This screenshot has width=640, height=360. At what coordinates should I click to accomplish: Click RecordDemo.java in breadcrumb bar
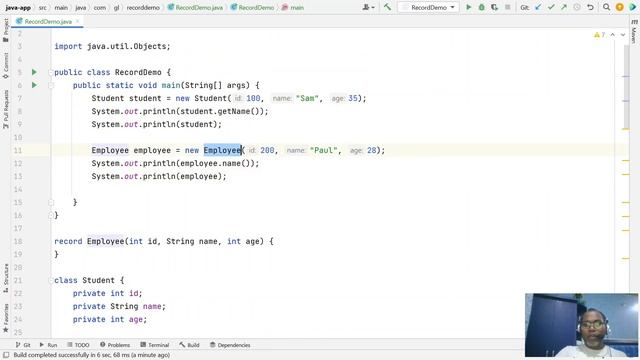pyautogui.click(x=196, y=7)
